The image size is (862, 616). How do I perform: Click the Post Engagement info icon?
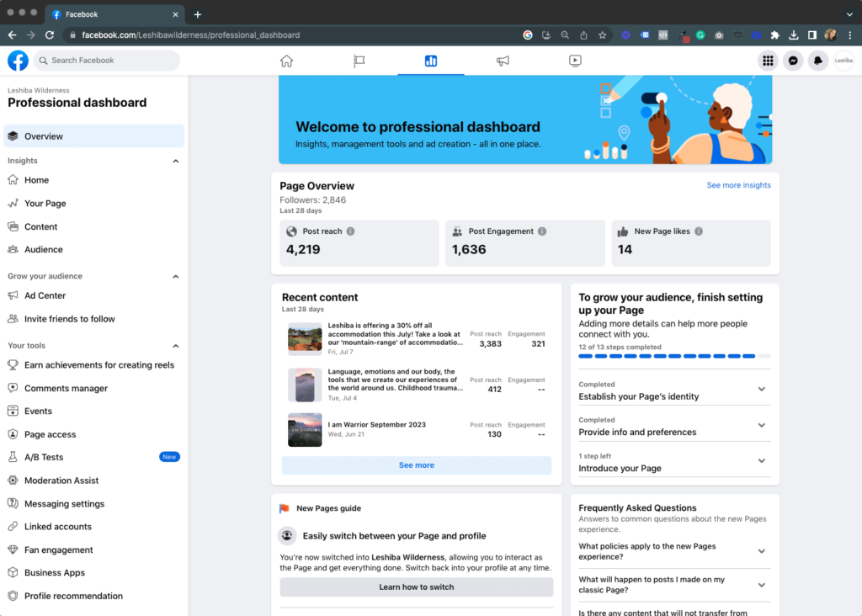pyautogui.click(x=542, y=231)
